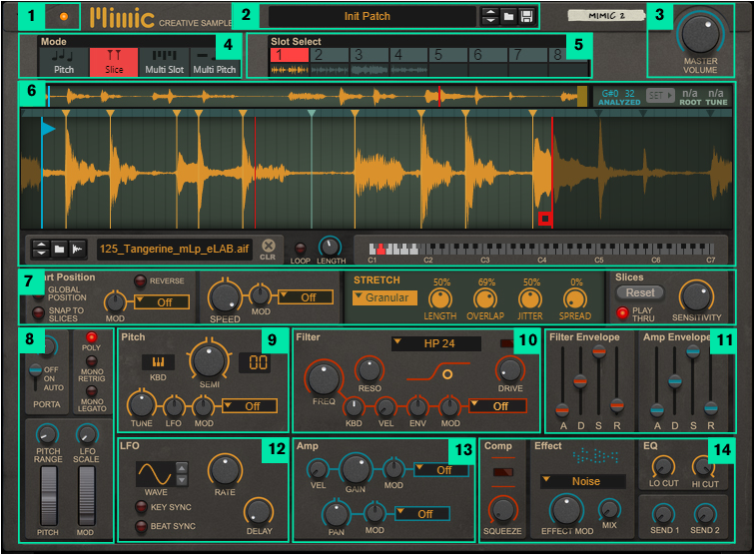Toggle SNAP TO SLICES
This screenshot has width=756, height=558.
(x=39, y=314)
